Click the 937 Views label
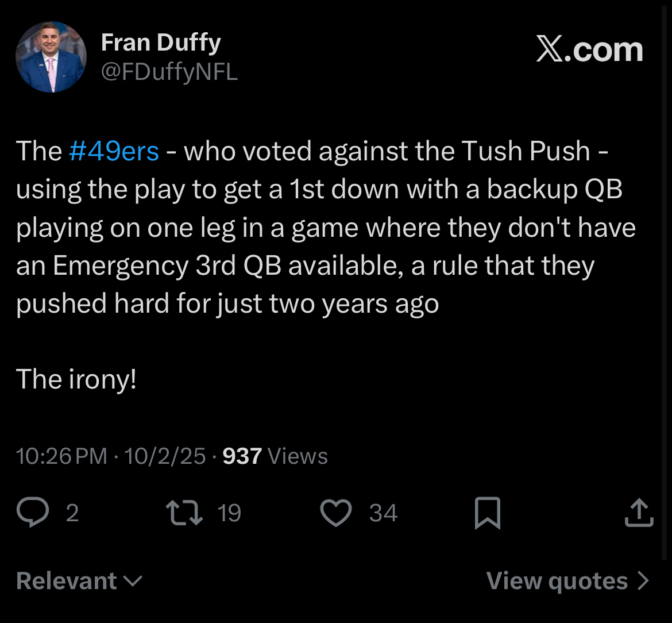Image resolution: width=672 pixels, height=623 pixels. click(x=275, y=456)
